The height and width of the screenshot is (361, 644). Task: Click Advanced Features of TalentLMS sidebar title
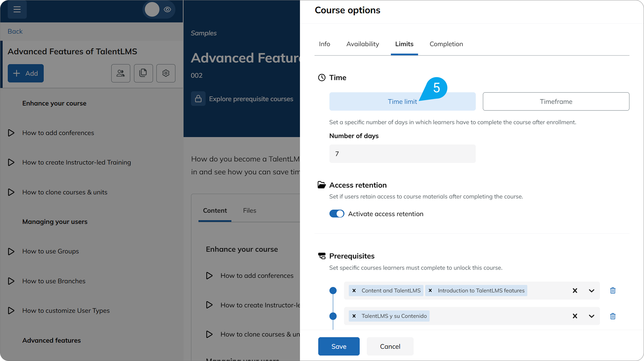[x=72, y=51]
